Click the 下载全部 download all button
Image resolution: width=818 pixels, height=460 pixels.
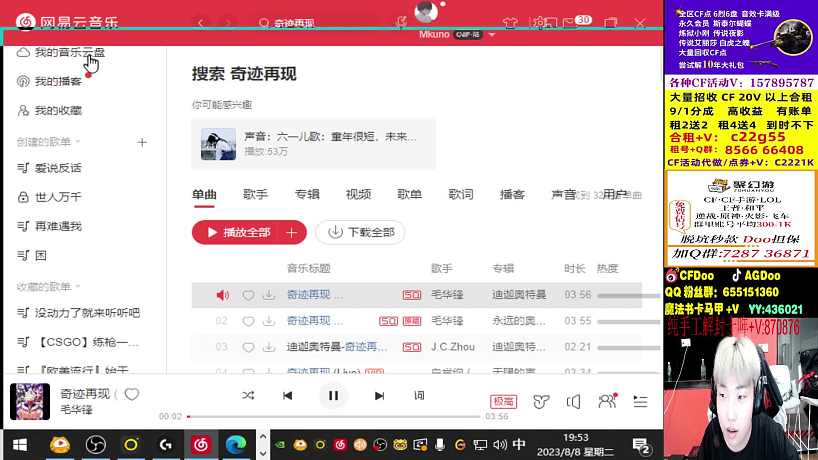(x=360, y=232)
